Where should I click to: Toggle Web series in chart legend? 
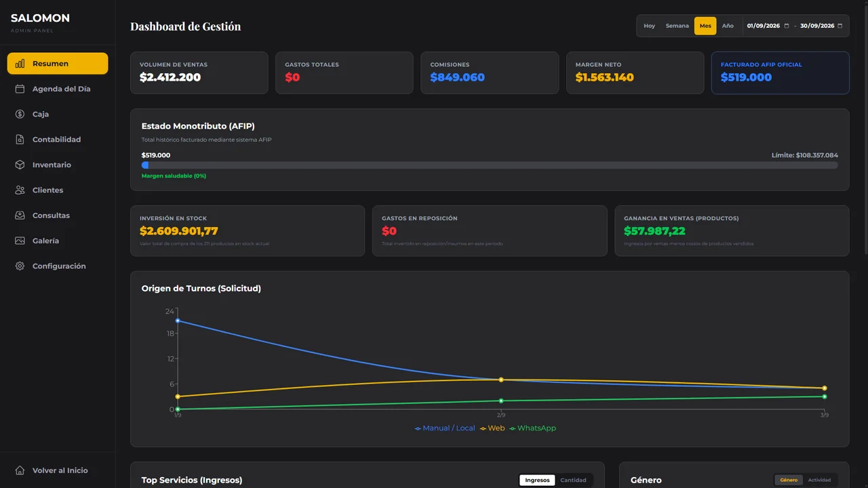coord(492,428)
